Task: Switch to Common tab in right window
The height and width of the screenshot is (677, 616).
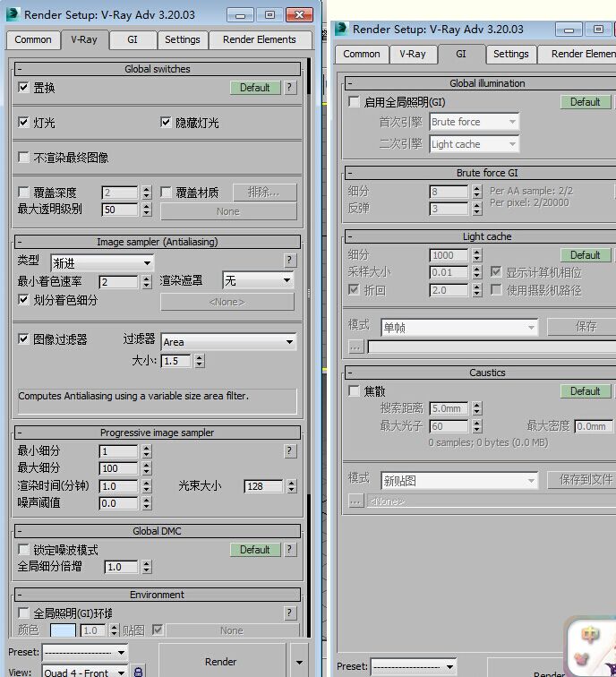Action: tap(362, 54)
